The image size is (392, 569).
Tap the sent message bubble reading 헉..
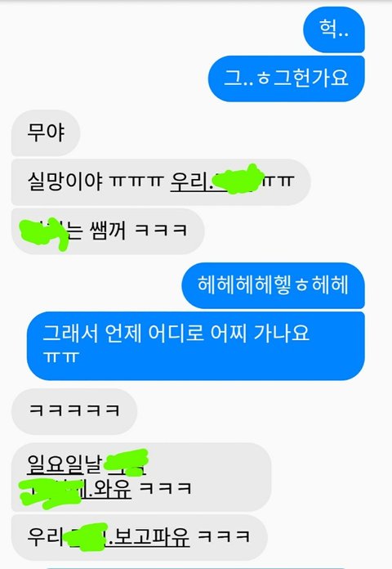pyautogui.click(x=334, y=29)
